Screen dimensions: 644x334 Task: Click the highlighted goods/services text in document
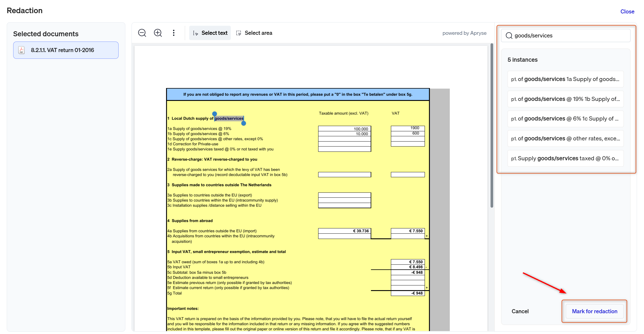[229, 118]
